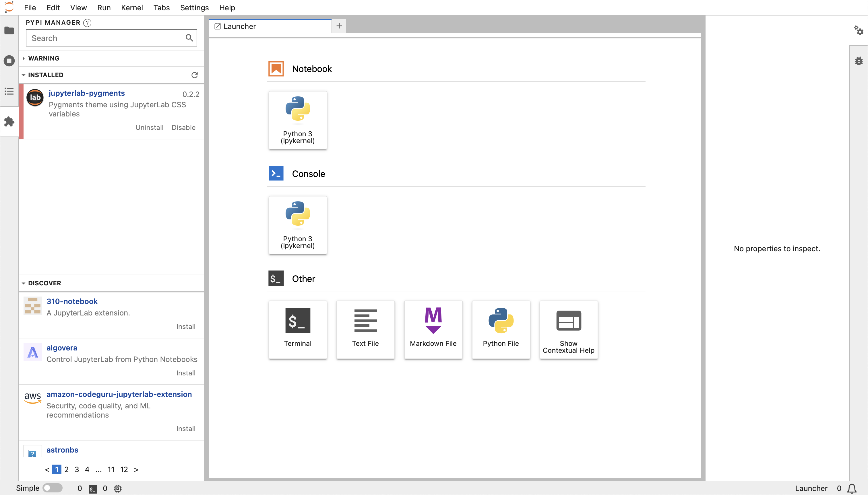Open the Help menu

pos(227,7)
